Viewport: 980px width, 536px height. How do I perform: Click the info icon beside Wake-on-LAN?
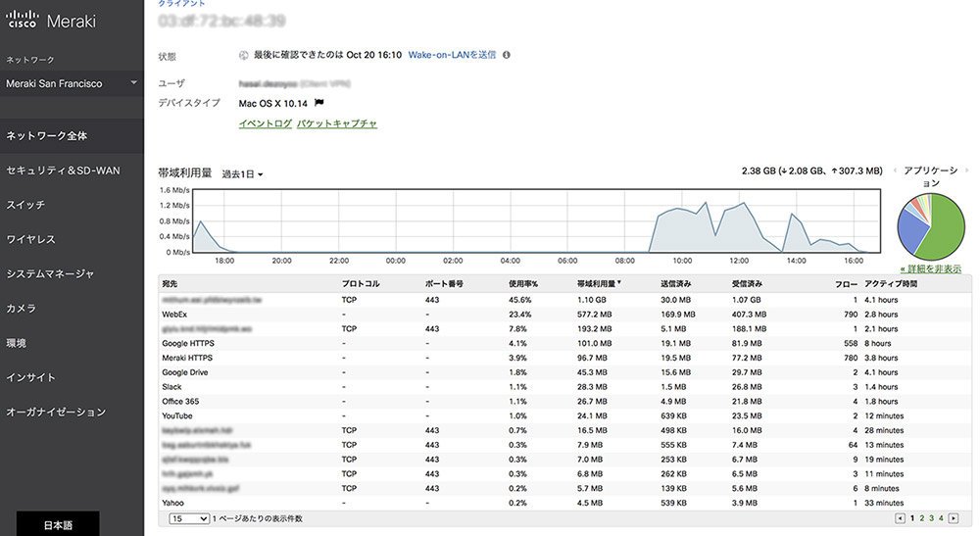[507, 55]
